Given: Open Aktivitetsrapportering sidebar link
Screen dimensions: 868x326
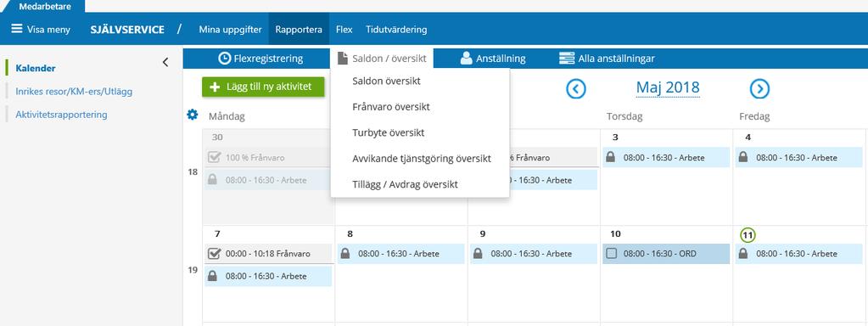Looking at the screenshot, I should coord(61,115).
